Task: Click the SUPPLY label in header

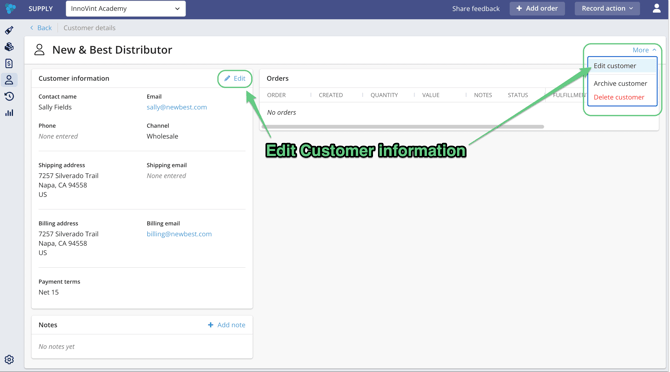Action: pyautogui.click(x=41, y=9)
